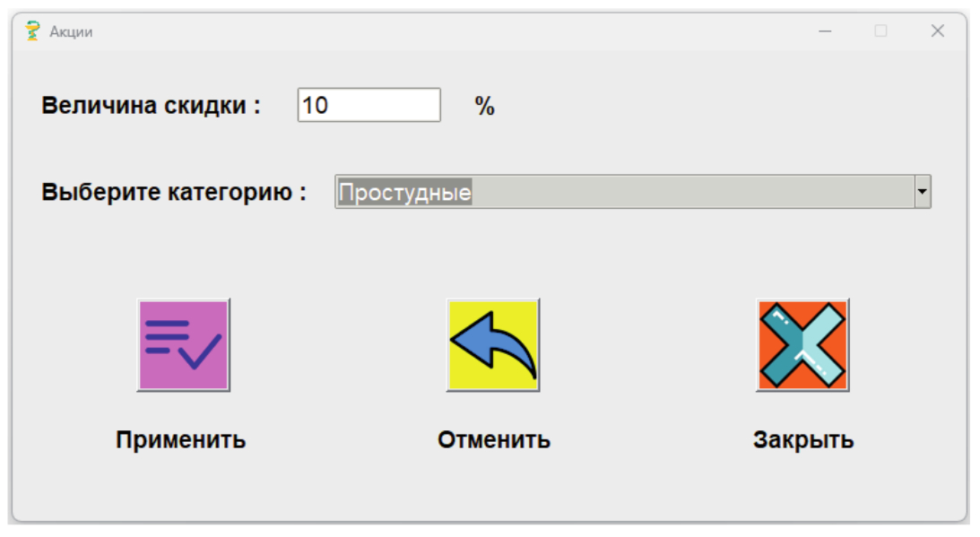Hit the orange crossed-tools Close icon
Screen dimensions: 980x537
(x=802, y=345)
